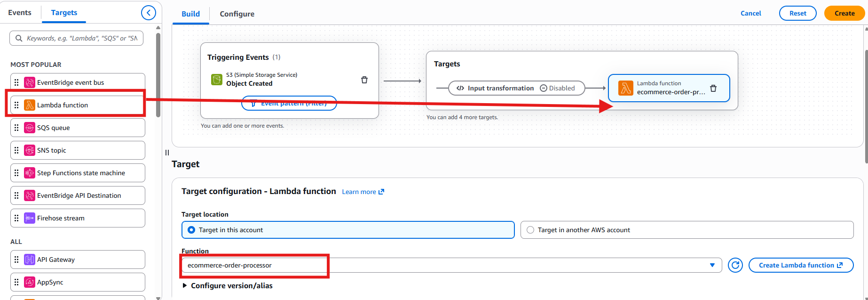Switch to the Configure tab
The height and width of the screenshot is (300, 868).
pos(237,14)
